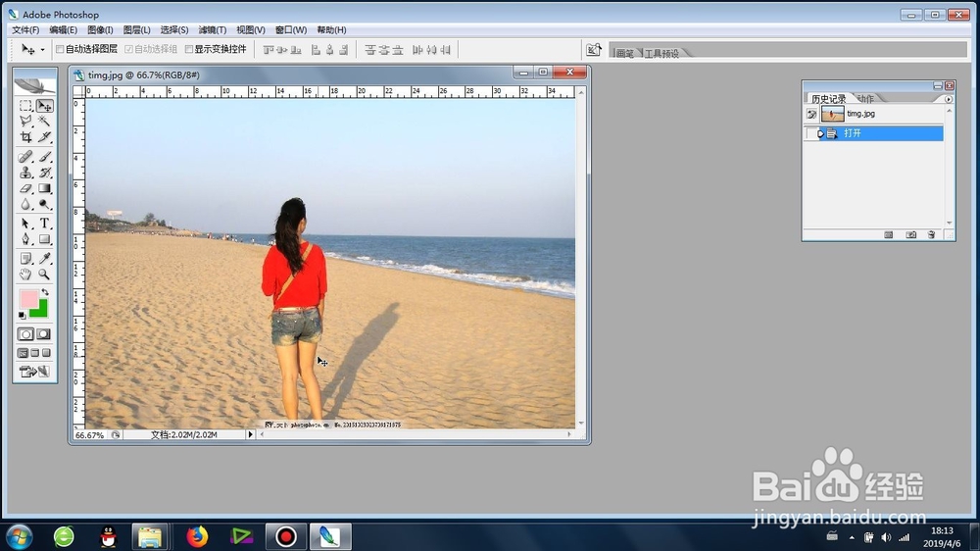Open document status bar info arrow
980x551 pixels.
coord(250,434)
